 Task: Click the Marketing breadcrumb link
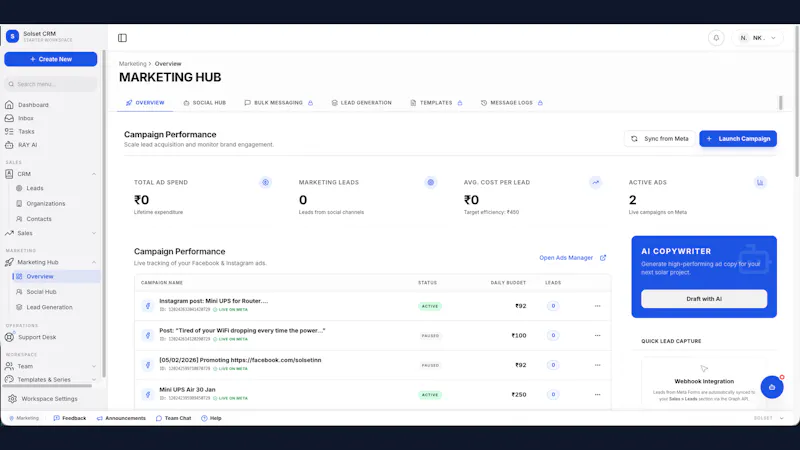coord(133,64)
